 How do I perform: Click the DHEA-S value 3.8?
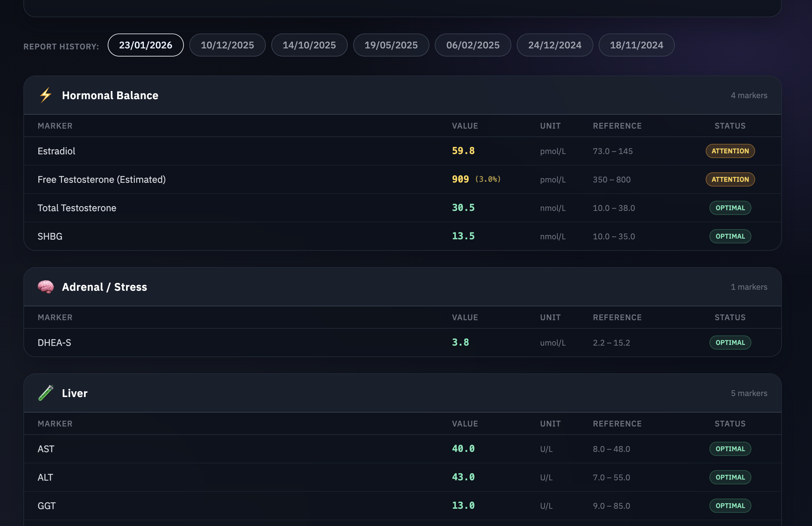[460, 342]
